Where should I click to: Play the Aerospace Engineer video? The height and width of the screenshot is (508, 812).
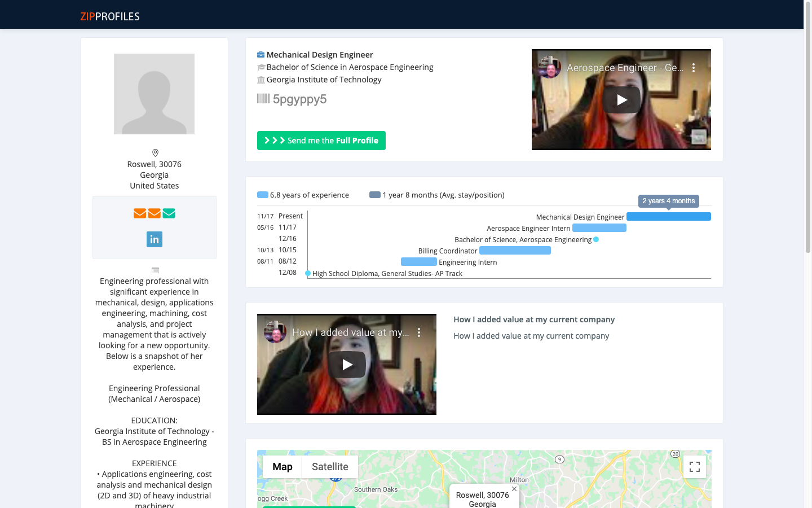(621, 100)
